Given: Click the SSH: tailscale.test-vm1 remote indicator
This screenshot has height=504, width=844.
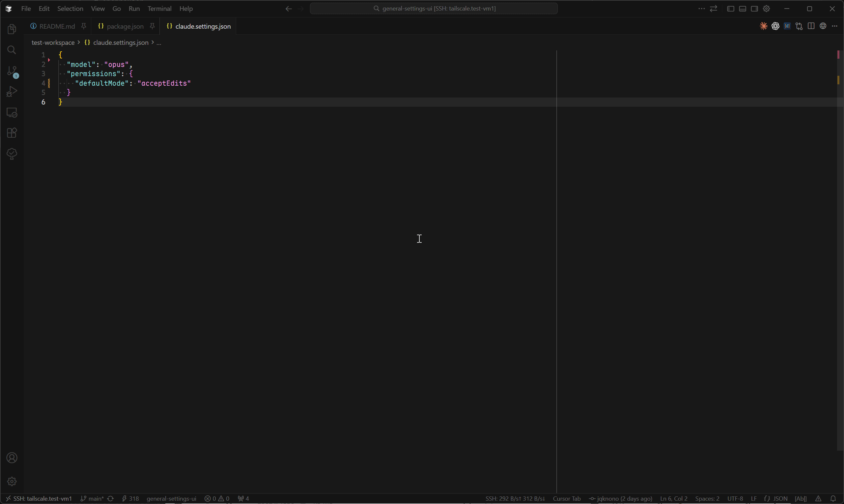Looking at the screenshot, I should [39, 499].
